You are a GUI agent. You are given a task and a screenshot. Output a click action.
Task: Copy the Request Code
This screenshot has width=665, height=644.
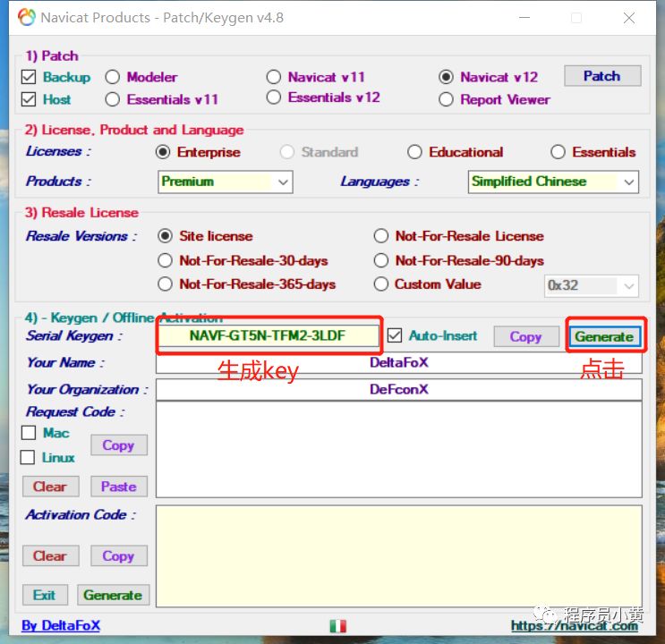[119, 445]
